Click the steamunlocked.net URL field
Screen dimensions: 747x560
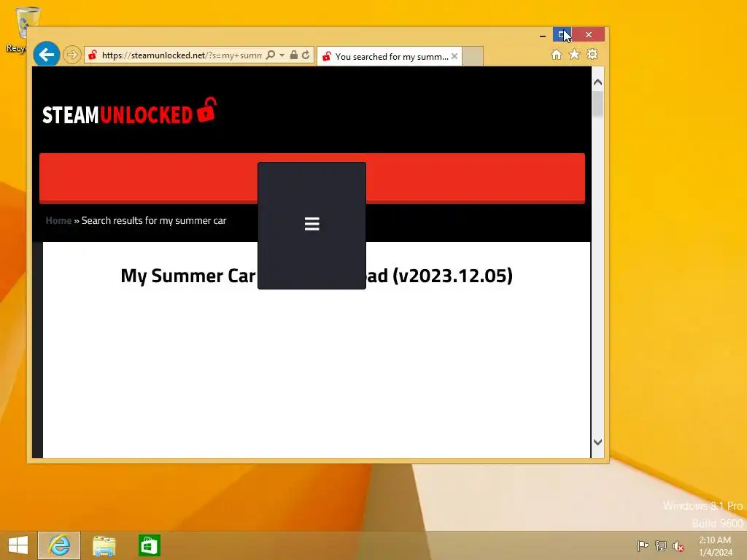point(181,55)
